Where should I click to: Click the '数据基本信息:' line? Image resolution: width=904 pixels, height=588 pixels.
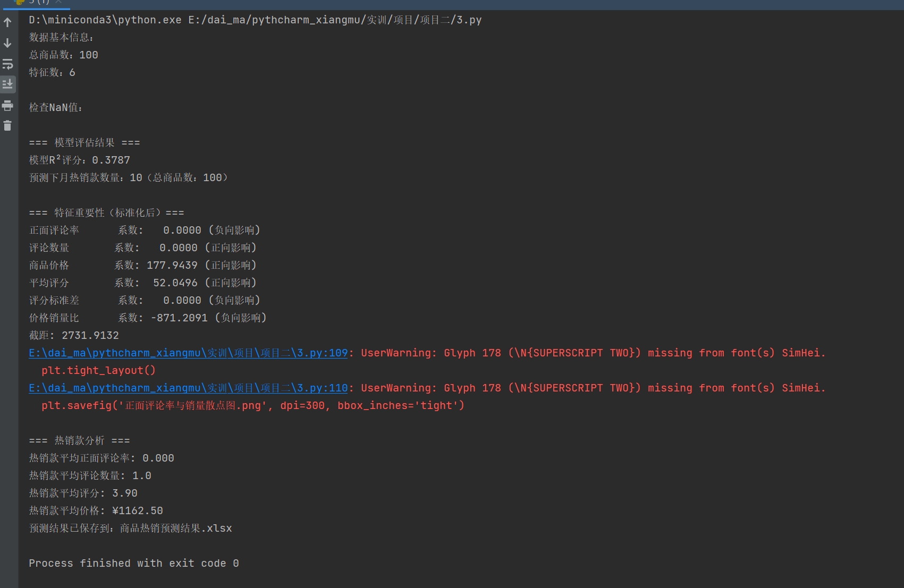pos(61,37)
